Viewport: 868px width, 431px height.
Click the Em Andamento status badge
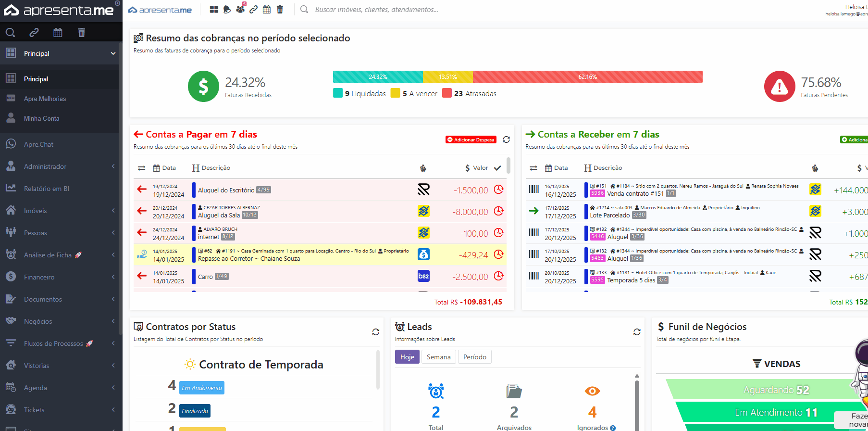tap(202, 388)
